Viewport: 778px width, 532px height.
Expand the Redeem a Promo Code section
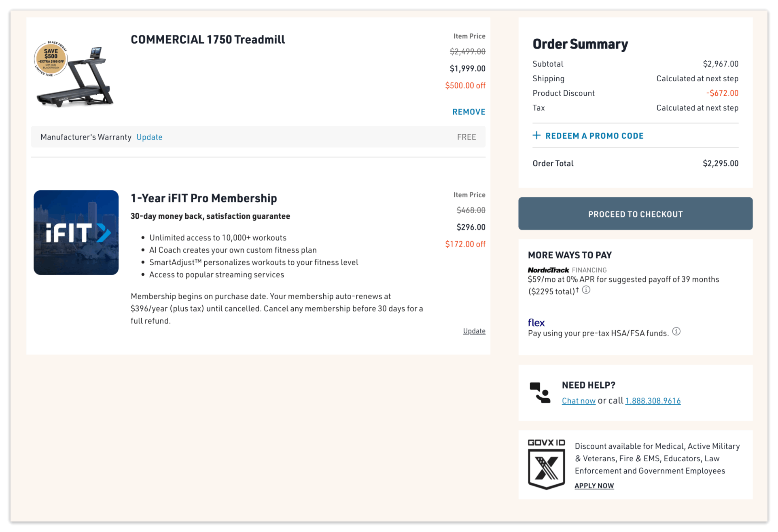[594, 135]
